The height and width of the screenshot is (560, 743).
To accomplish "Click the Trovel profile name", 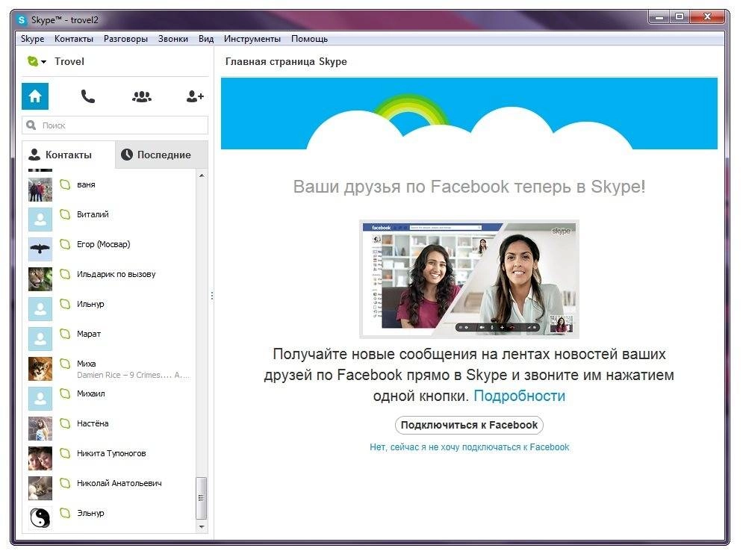I will (69, 61).
